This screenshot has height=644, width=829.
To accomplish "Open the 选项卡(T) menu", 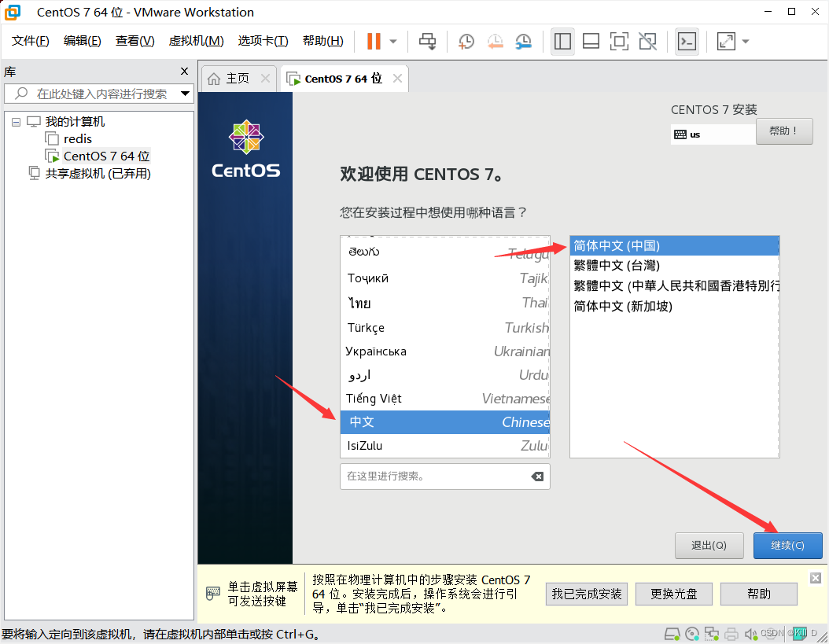I will [263, 41].
